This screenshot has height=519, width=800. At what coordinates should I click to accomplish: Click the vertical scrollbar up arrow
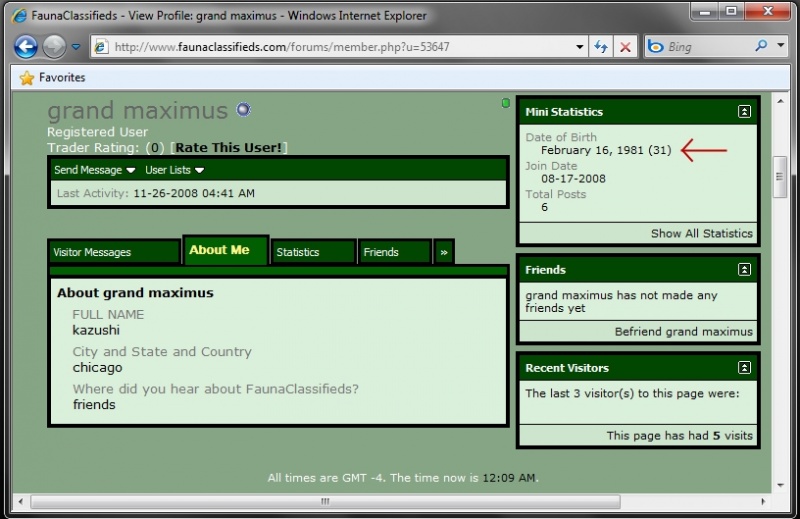pyautogui.click(x=780, y=101)
